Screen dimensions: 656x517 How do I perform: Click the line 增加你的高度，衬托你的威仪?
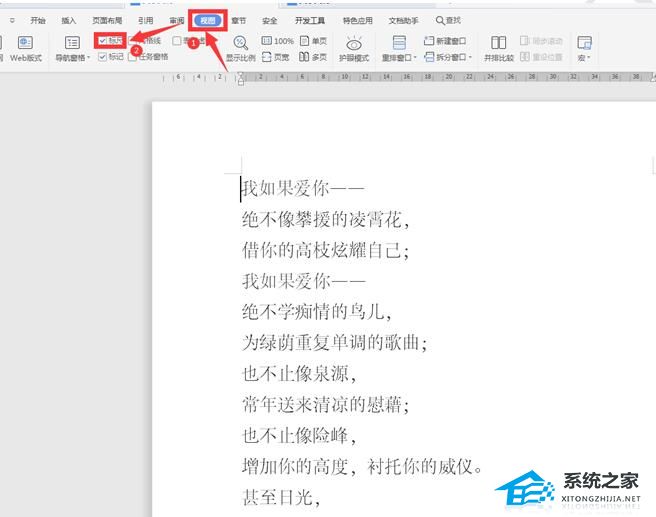362,466
